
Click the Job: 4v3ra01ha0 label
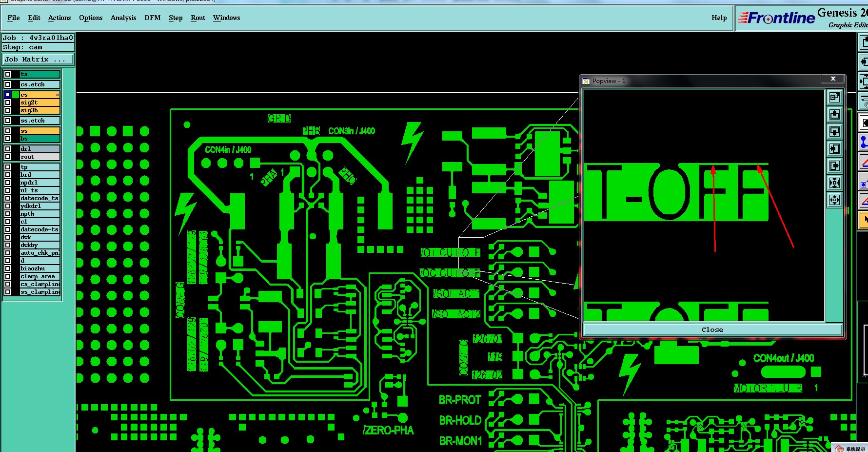[x=38, y=38]
